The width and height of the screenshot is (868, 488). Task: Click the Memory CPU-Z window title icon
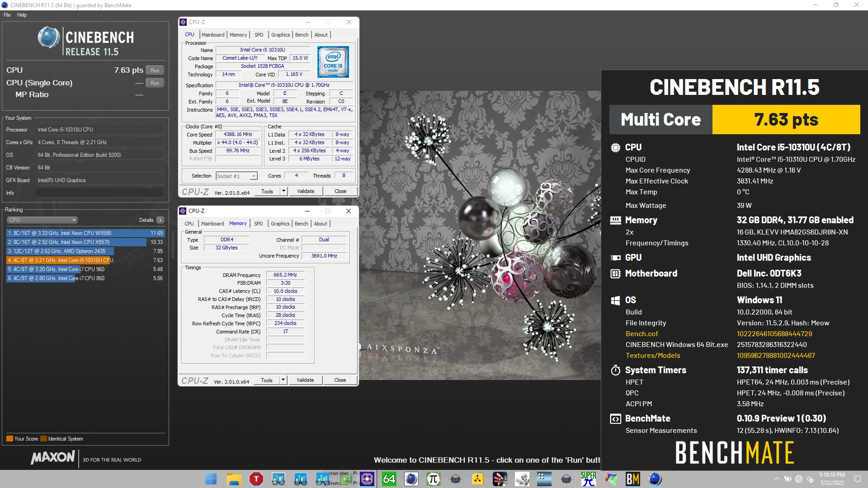pos(183,211)
